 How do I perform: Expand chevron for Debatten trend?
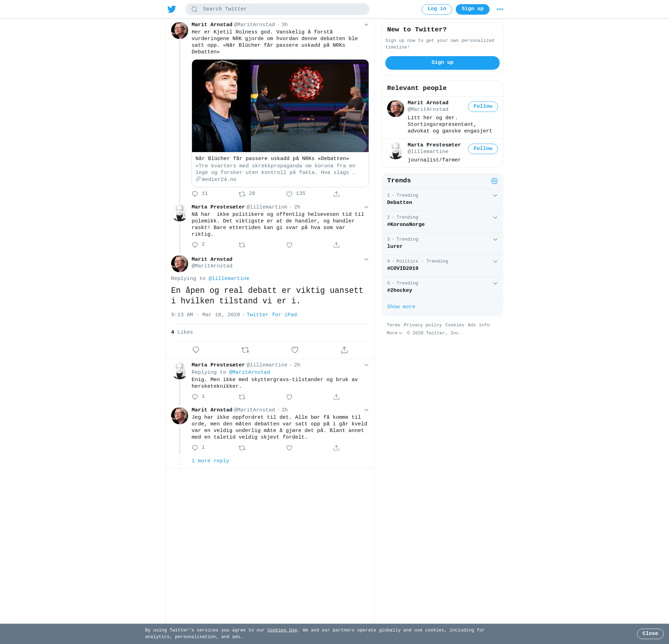pyautogui.click(x=495, y=196)
